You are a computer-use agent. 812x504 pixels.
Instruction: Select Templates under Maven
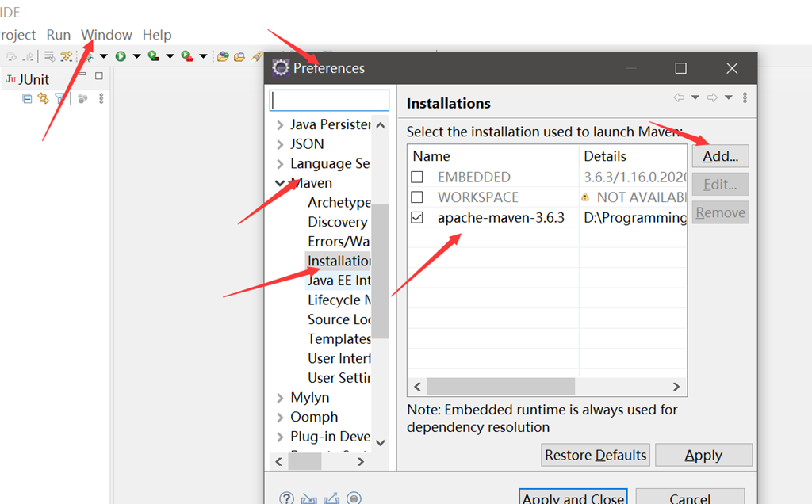[x=339, y=339]
